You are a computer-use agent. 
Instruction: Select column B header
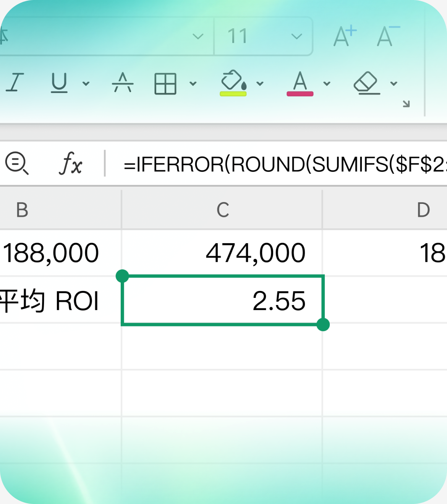60,210
